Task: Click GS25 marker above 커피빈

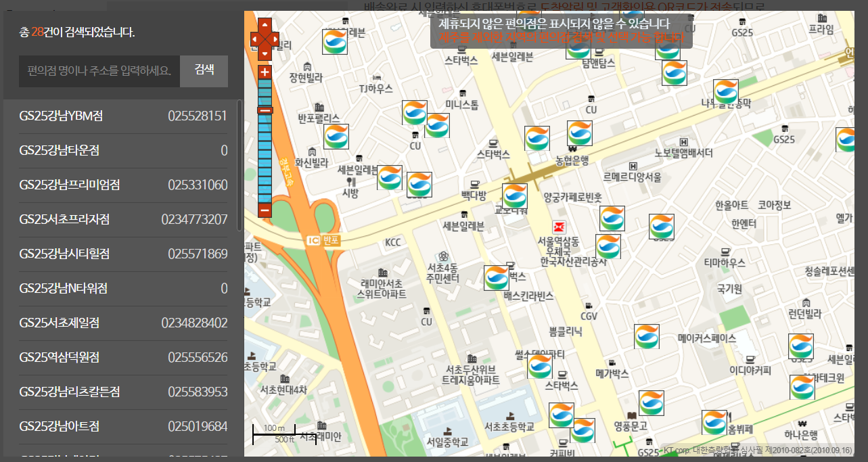Action: coord(561,415)
